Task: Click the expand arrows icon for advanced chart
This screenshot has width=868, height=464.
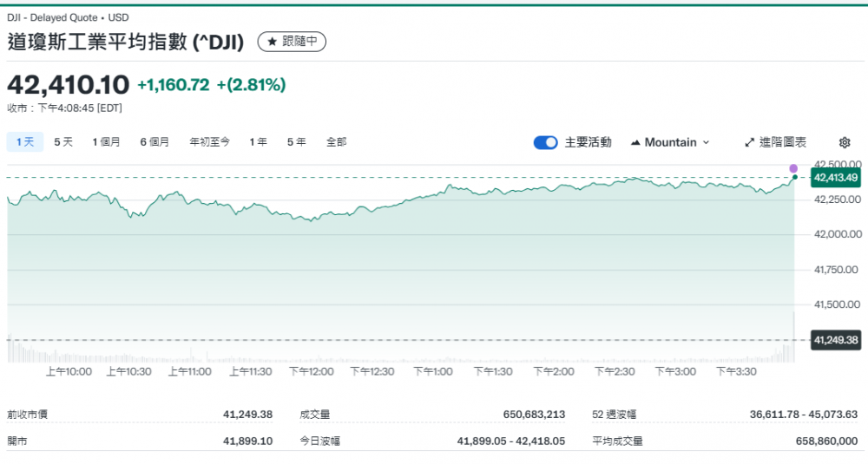Action: (750, 142)
